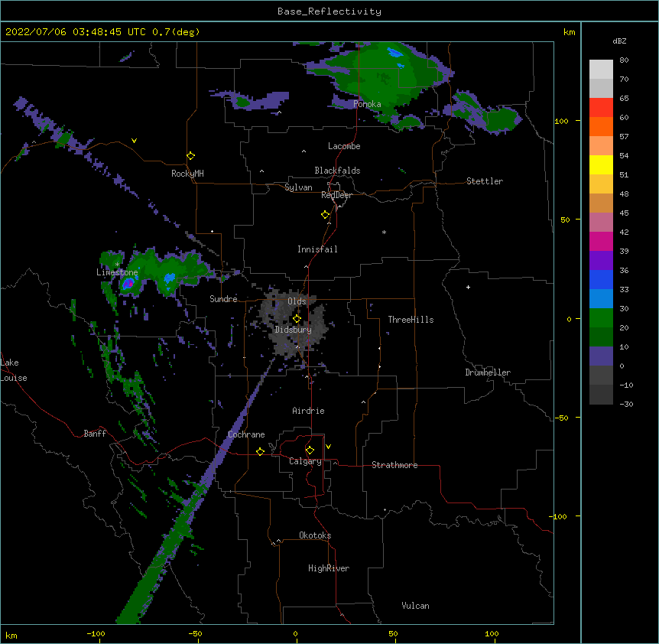Pick the bright green 20-30 dBZ legend swatch
The height and width of the screenshot is (644, 659).
[601, 318]
